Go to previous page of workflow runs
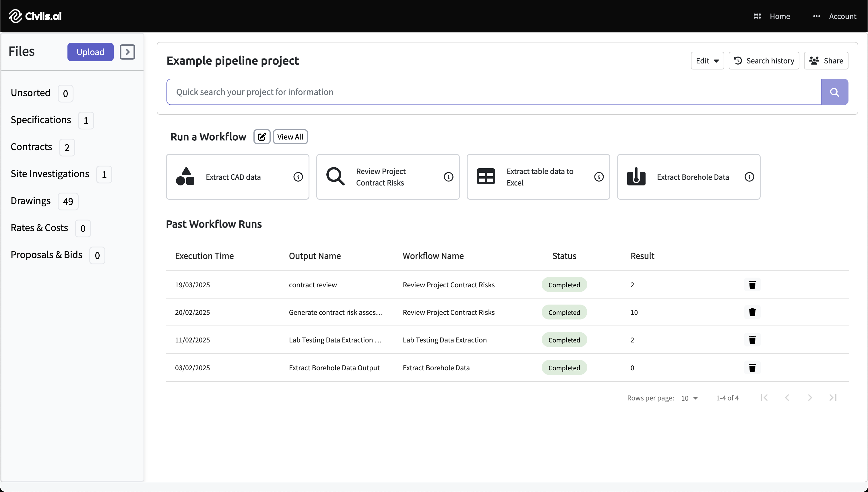The width and height of the screenshot is (868, 492). 787,398
